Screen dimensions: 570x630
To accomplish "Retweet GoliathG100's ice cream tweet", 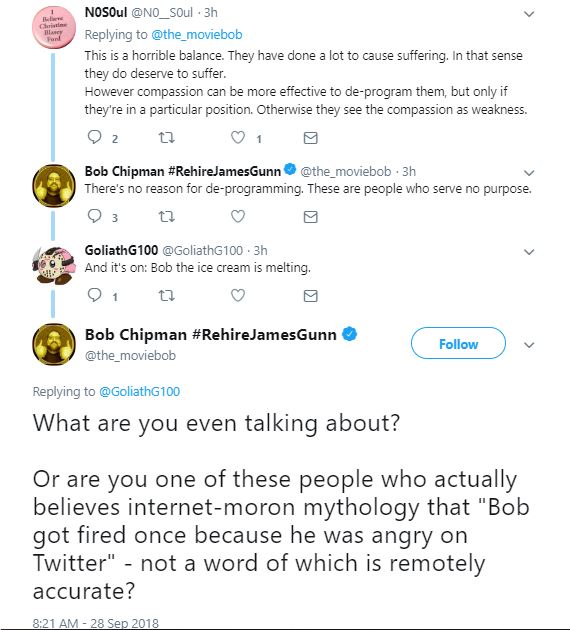I will [166, 296].
